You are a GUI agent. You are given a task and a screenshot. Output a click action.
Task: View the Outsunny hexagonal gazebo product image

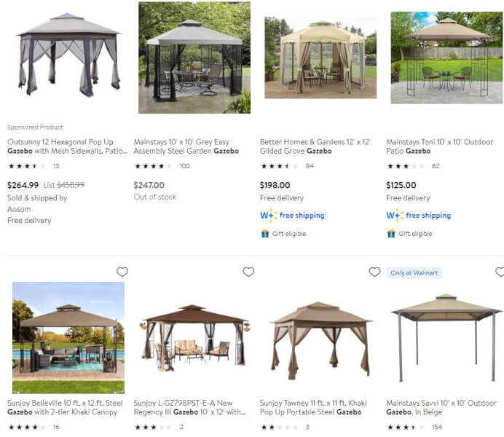(68, 55)
